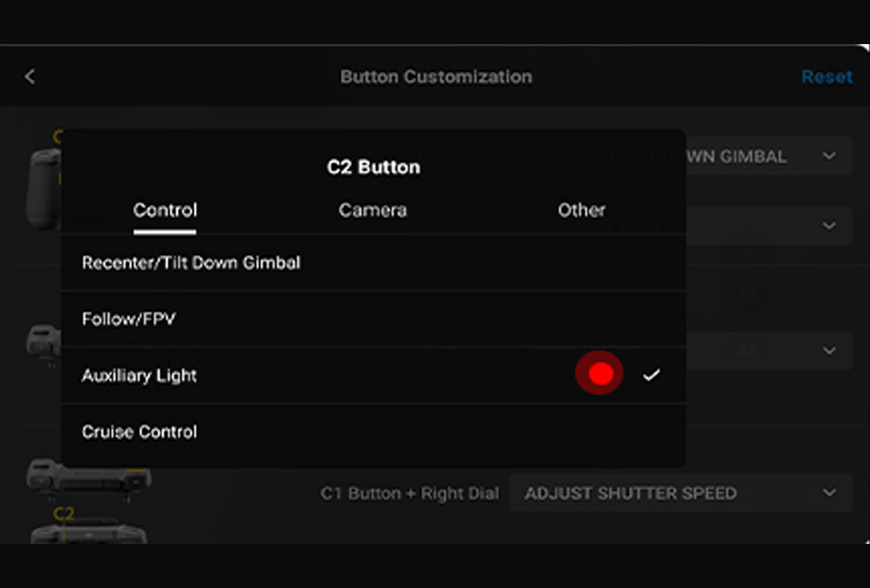Screen dimensions: 870x588
Task: Pick Cruise Control for the C2 button
Action: pos(140,431)
